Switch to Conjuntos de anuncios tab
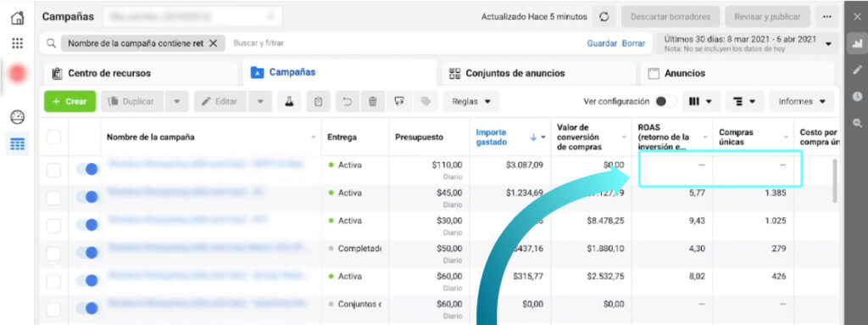The image size is (868, 325). (x=538, y=73)
